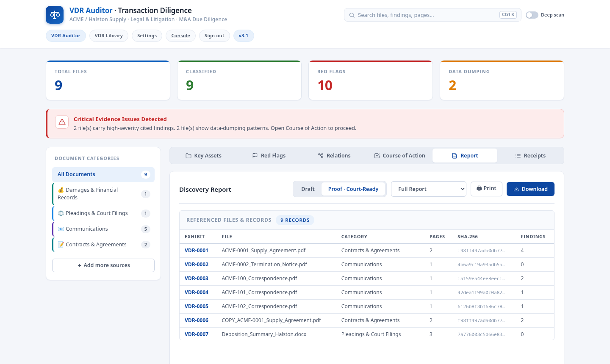Image resolution: width=610 pixels, height=364 pixels.
Task: Open exhibit VDR-0002 link
Action: pyautogui.click(x=197, y=265)
